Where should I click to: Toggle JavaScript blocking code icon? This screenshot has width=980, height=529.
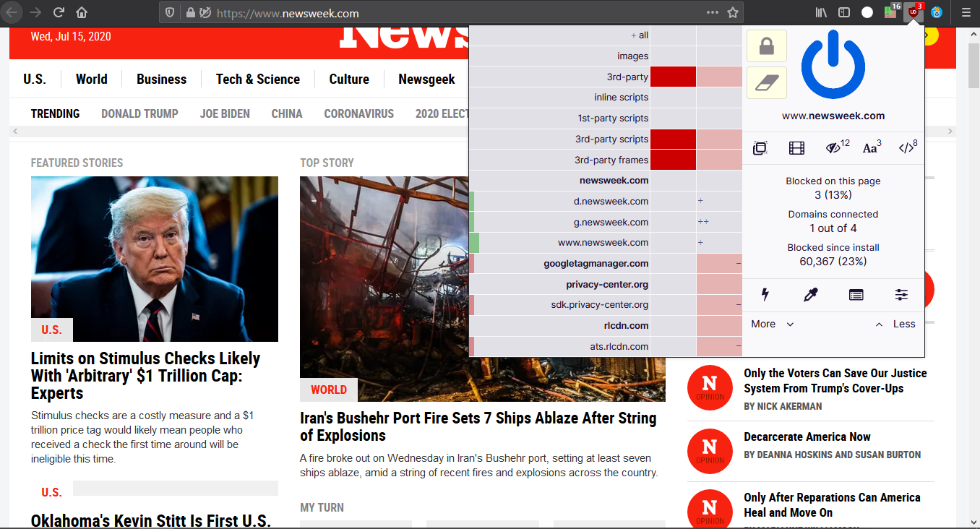tap(908, 147)
